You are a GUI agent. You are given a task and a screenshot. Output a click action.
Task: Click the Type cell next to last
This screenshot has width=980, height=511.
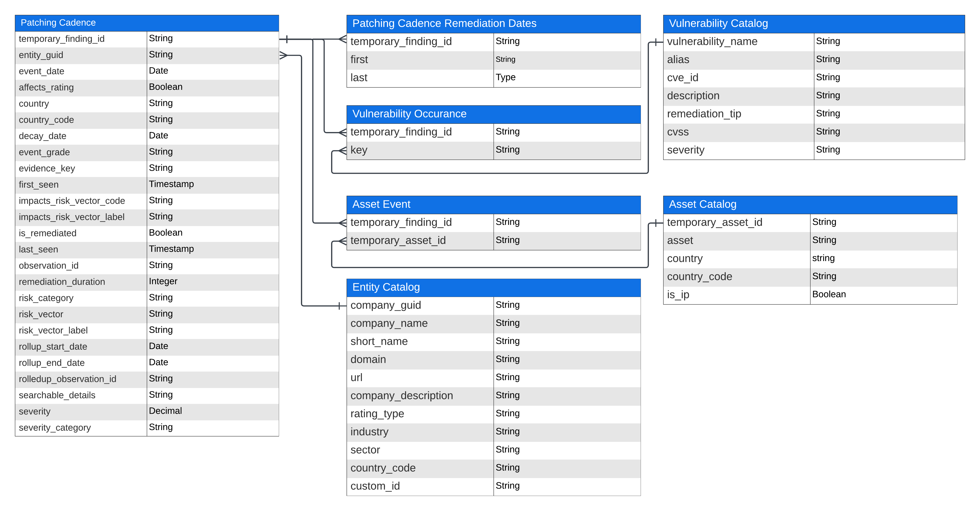pyautogui.click(x=505, y=78)
